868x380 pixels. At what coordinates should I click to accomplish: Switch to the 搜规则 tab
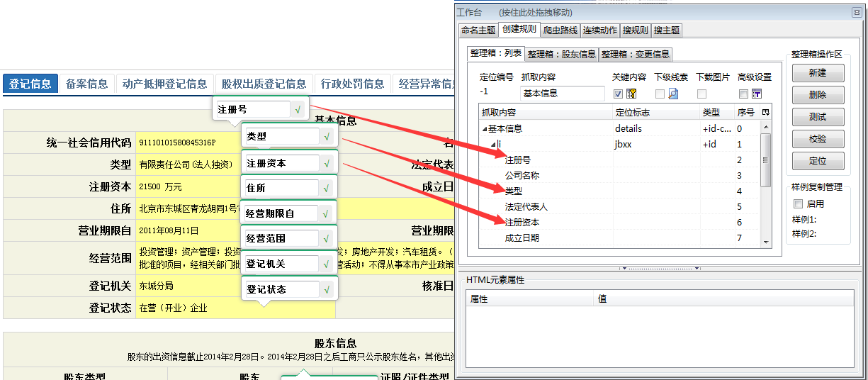tap(636, 30)
